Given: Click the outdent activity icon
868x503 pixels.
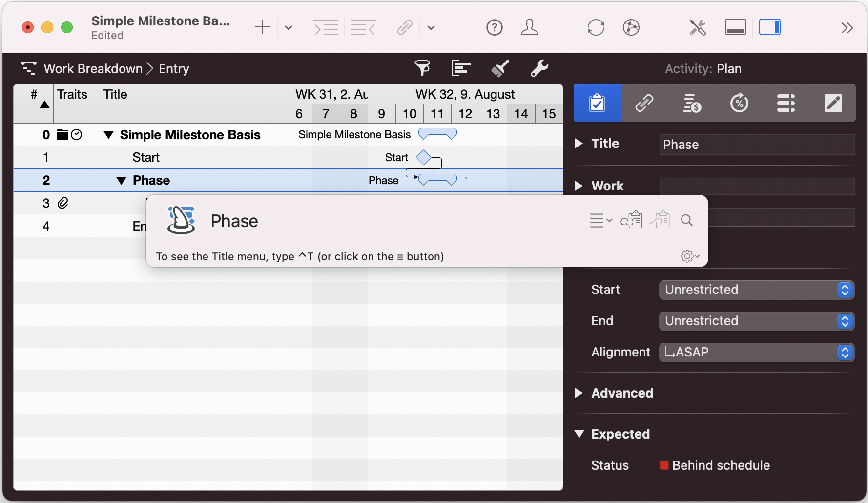Looking at the screenshot, I should [x=363, y=28].
